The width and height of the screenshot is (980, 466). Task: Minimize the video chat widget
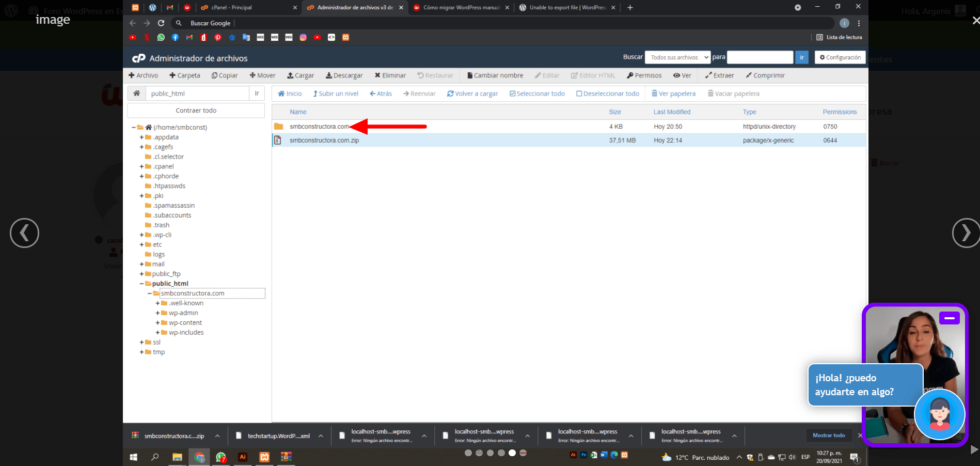point(950,318)
